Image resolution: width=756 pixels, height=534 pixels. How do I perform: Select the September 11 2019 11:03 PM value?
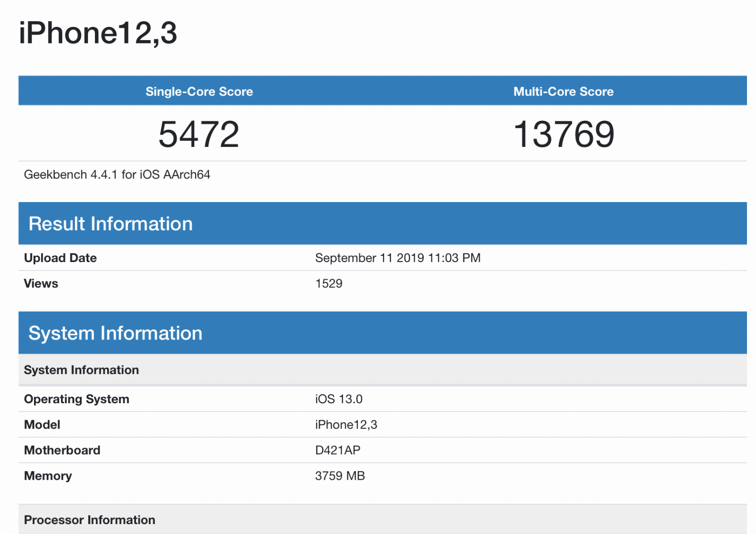pos(398,258)
